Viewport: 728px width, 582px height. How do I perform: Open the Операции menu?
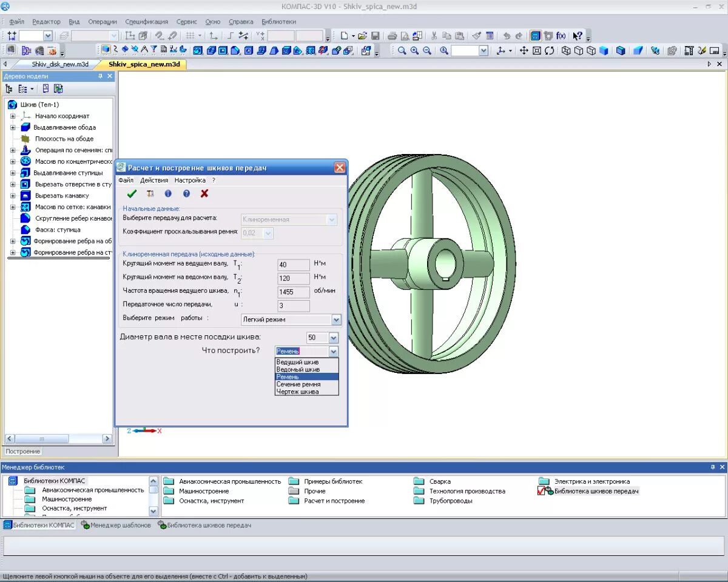(x=103, y=21)
